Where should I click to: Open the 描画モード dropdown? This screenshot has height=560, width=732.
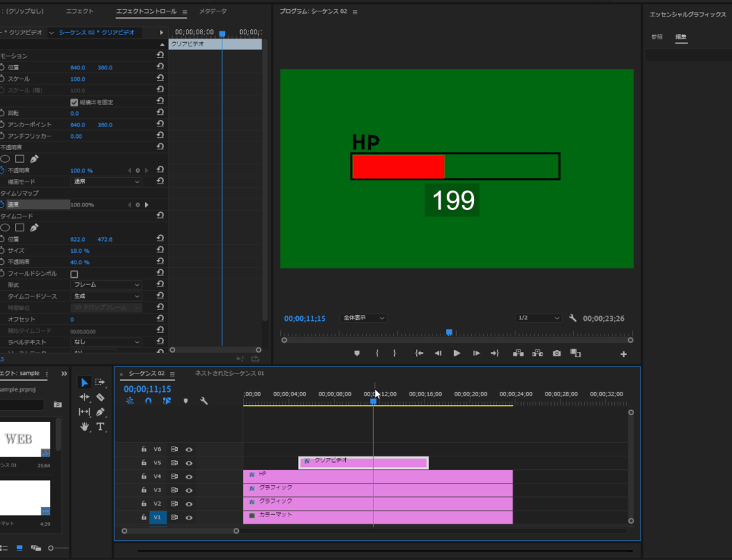point(107,182)
